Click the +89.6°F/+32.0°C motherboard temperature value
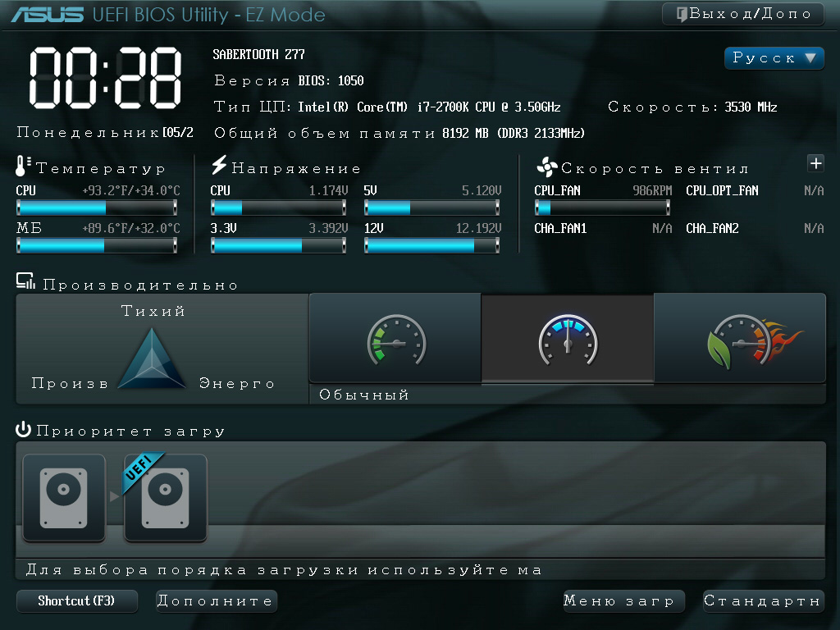This screenshot has height=630, width=840. click(x=131, y=229)
